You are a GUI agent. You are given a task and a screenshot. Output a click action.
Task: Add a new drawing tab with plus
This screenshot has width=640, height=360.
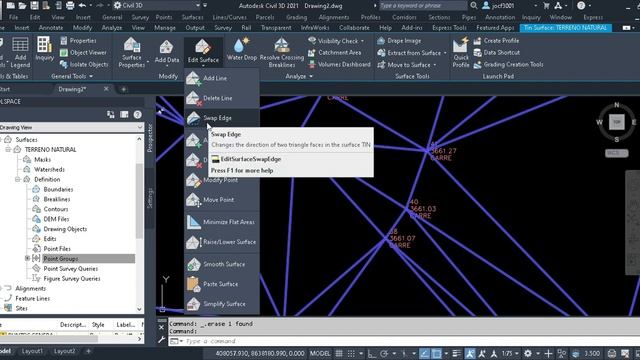(124, 89)
